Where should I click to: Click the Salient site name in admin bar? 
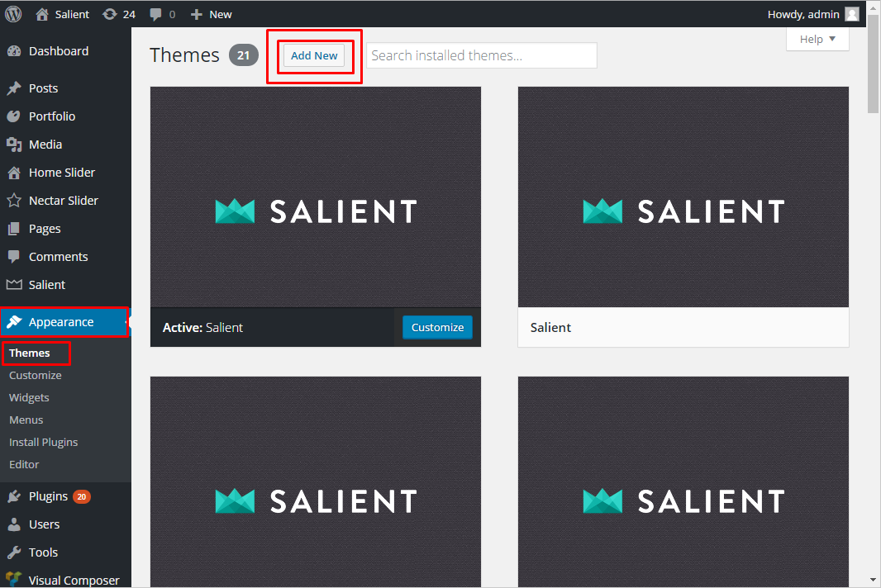pos(72,15)
